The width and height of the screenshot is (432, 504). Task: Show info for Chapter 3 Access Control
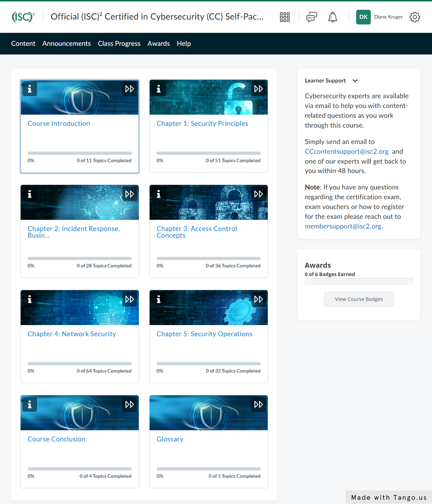pyautogui.click(x=158, y=194)
